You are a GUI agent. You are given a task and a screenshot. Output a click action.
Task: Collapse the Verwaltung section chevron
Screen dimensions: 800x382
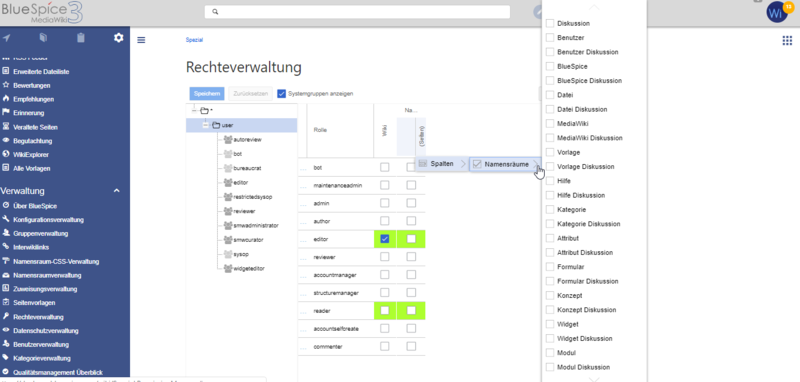tap(116, 191)
